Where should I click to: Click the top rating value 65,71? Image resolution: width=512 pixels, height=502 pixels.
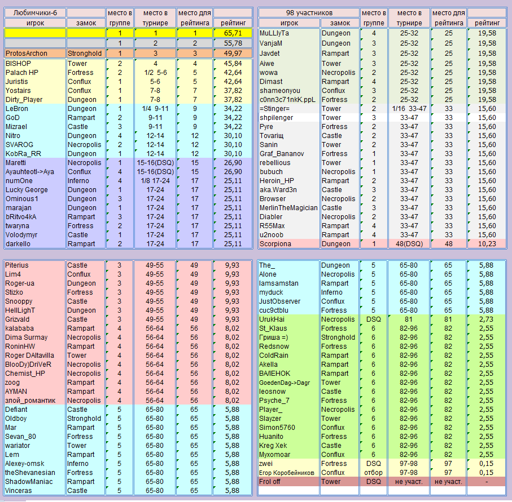pyautogui.click(x=233, y=33)
